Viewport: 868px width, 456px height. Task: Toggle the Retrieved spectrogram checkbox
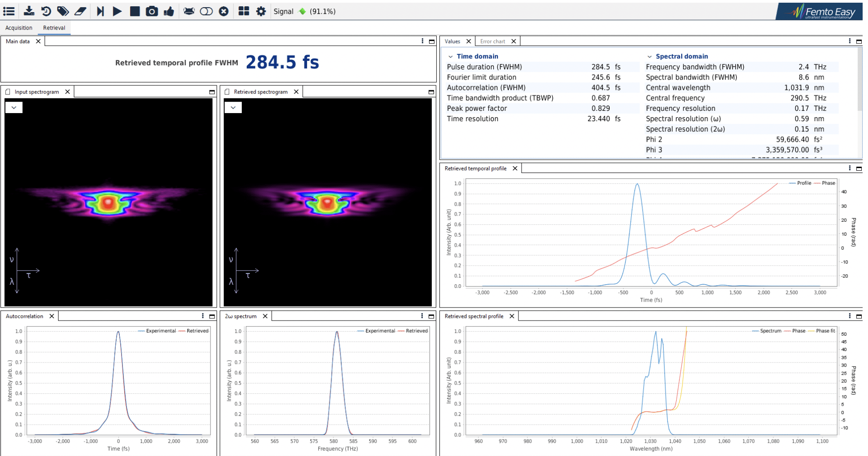(x=227, y=92)
